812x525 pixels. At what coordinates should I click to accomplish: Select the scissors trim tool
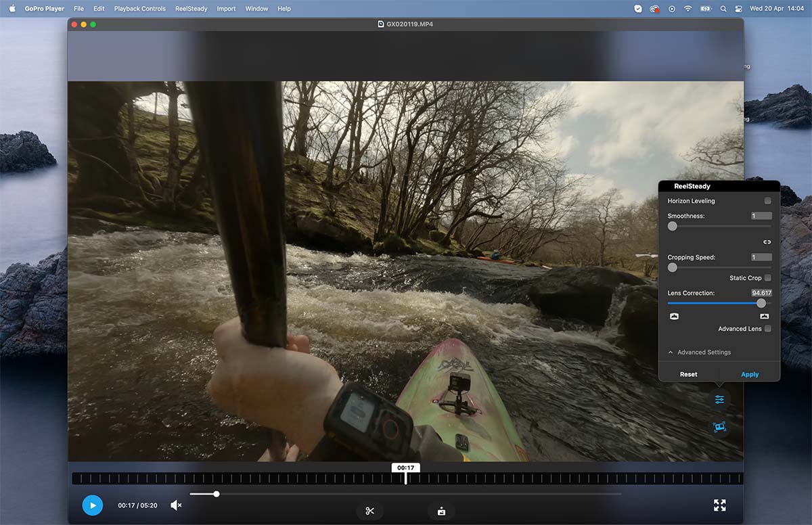pos(370,511)
